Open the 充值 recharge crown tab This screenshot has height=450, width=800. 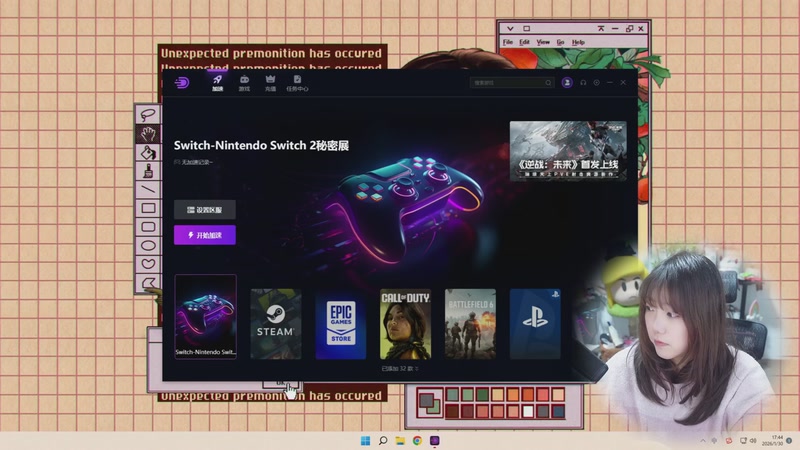pos(270,83)
